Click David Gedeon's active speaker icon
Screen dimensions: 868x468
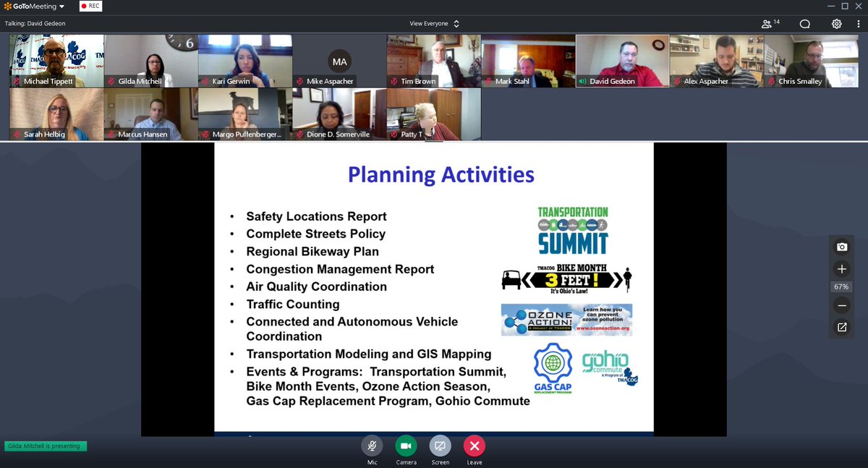coord(583,81)
